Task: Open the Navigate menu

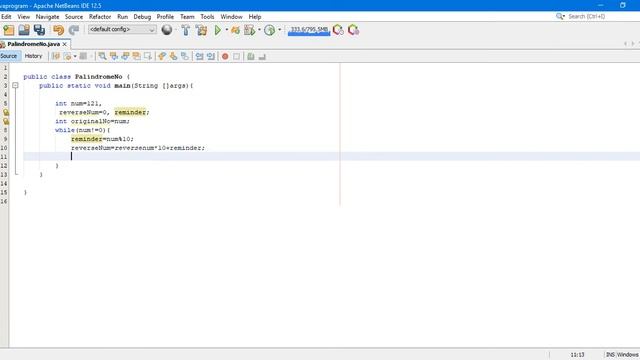Action: click(47, 17)
